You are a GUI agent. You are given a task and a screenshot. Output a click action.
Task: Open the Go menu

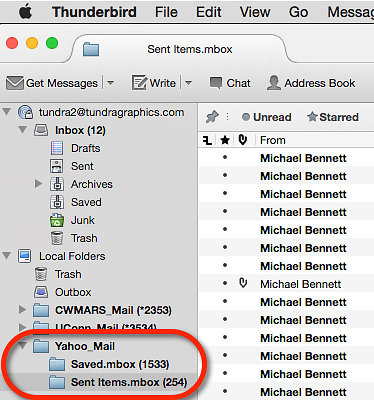pyautogui.click(x=298, y=12)
